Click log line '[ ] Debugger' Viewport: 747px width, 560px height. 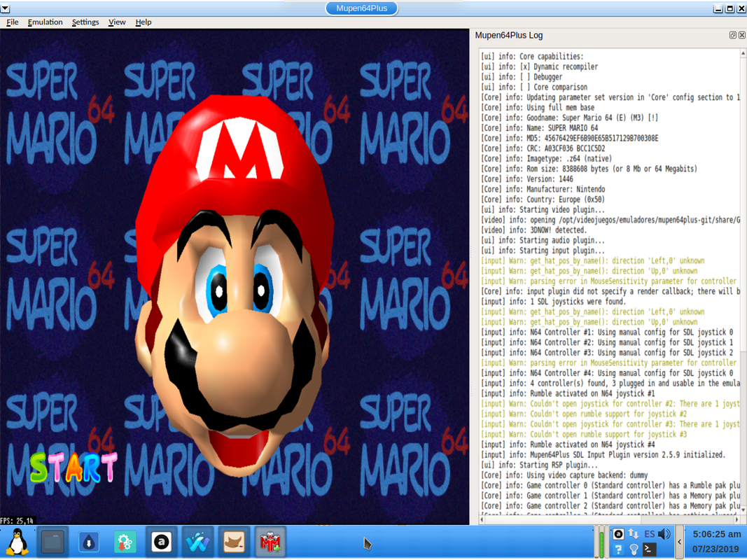coord(522,77)
